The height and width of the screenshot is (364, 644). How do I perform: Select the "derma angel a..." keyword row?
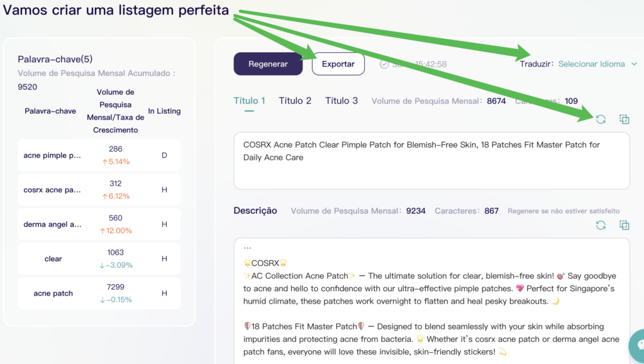[99, 224]
